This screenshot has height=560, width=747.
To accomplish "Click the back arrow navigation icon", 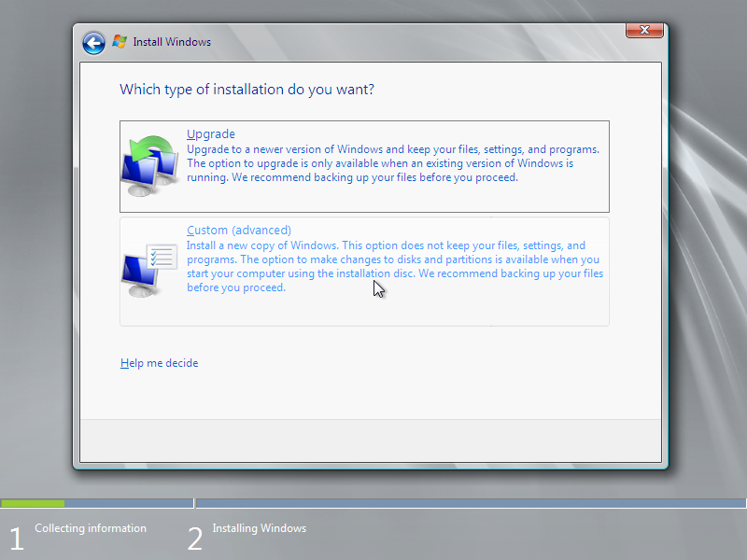I will point(93,42).
